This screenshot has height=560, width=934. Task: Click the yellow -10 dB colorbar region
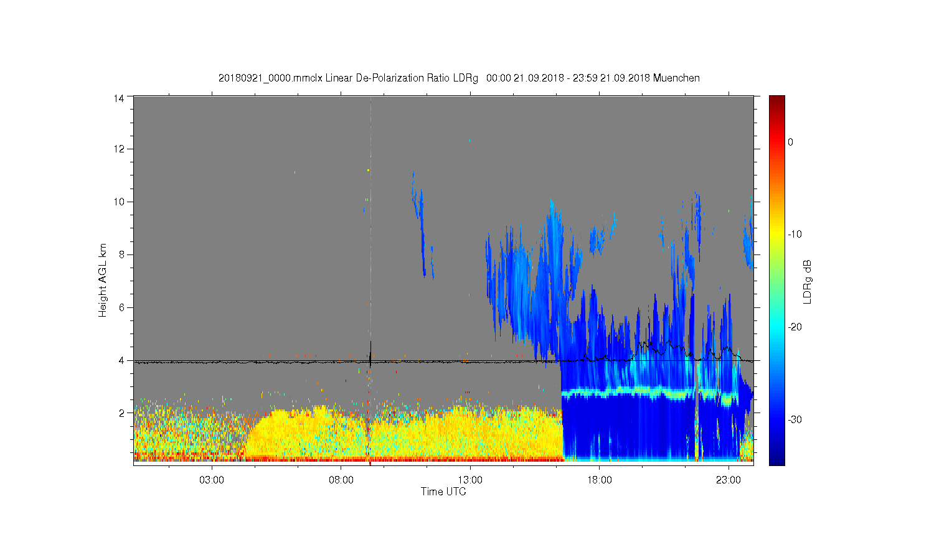click(776, 234)
